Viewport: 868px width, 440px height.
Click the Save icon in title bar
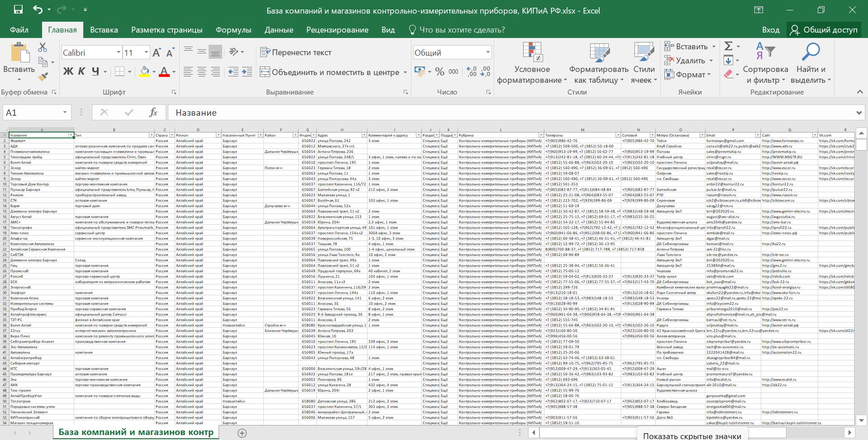click(x=18, y=10)
